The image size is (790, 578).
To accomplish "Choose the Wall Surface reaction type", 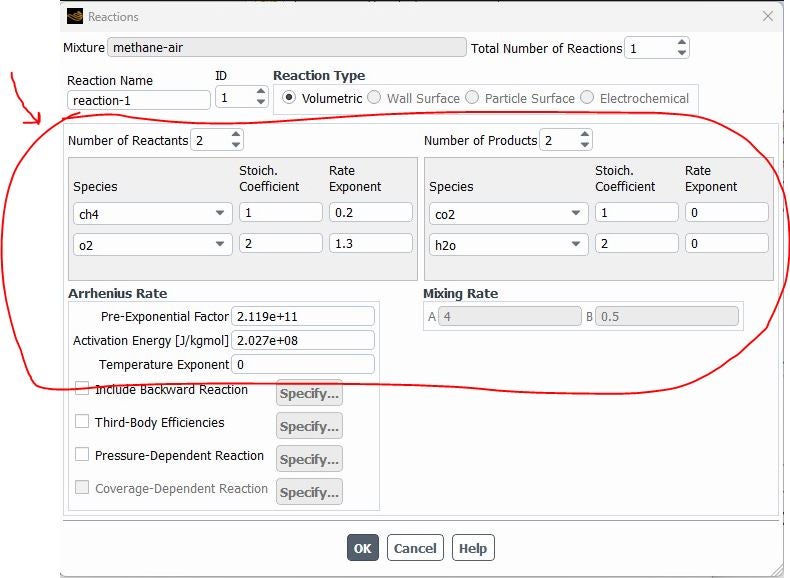I will 375,98.
